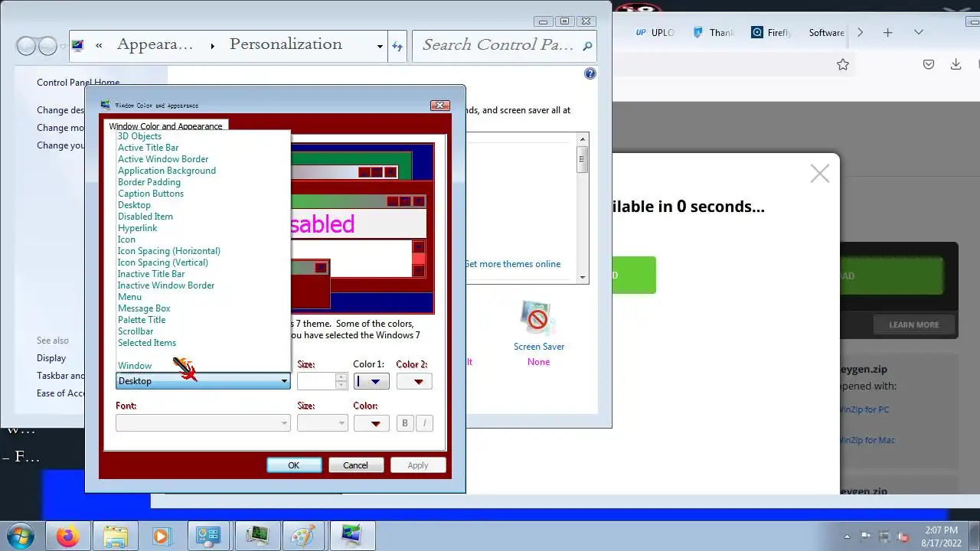
Task: Choose Window at the list bottom
Action: point(135,366)
